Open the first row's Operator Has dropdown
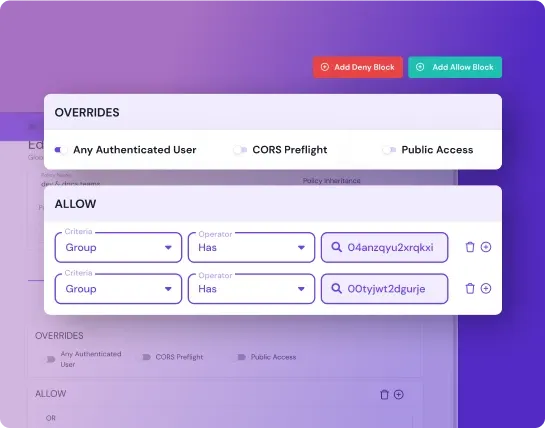 (x=251, y=247)
